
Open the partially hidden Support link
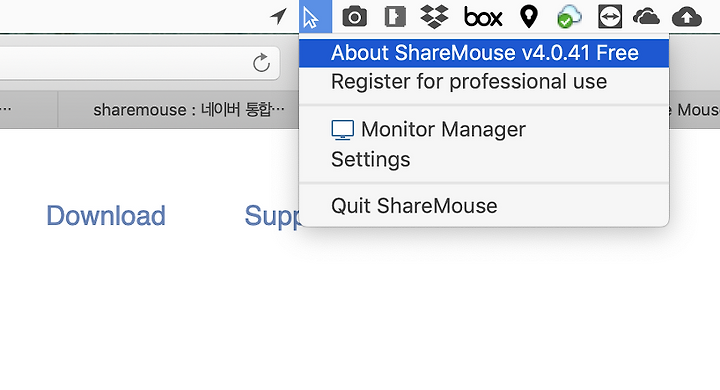[x=272, y=216]
